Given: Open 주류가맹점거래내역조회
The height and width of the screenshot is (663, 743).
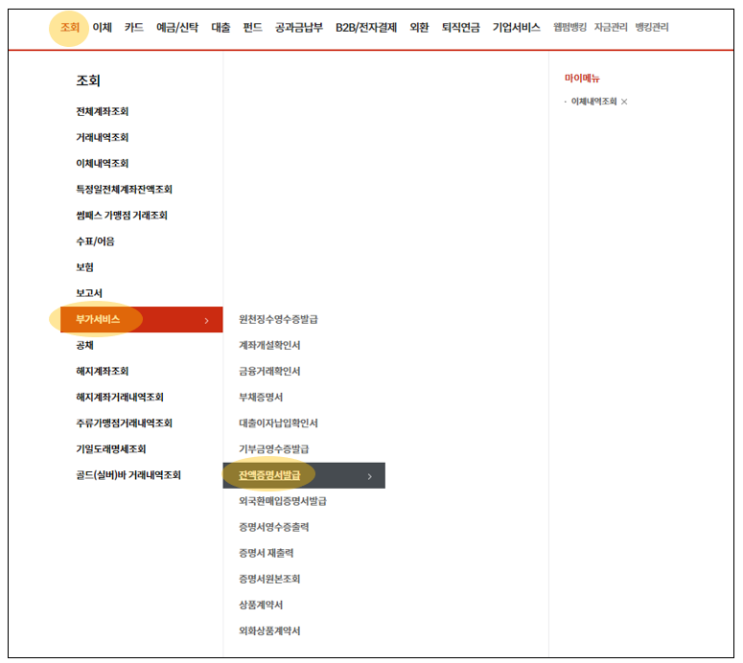Looking at the screenshot, I should (x=124, y=423).
